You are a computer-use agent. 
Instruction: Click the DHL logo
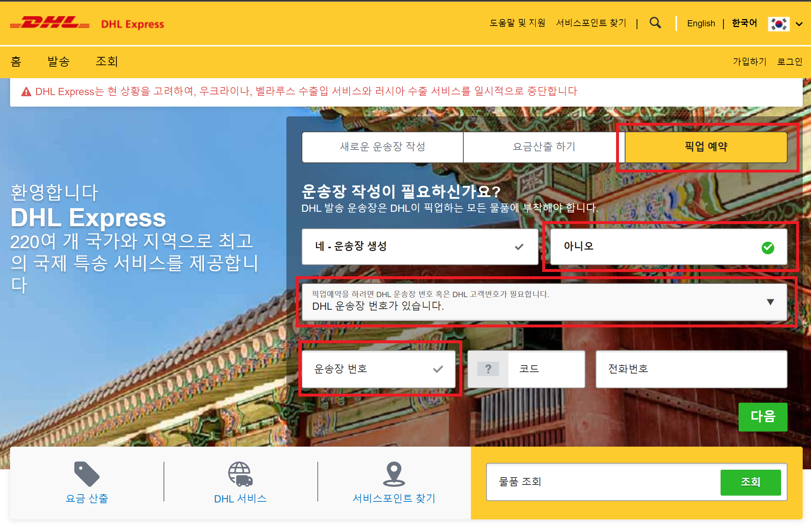(50, 23)
